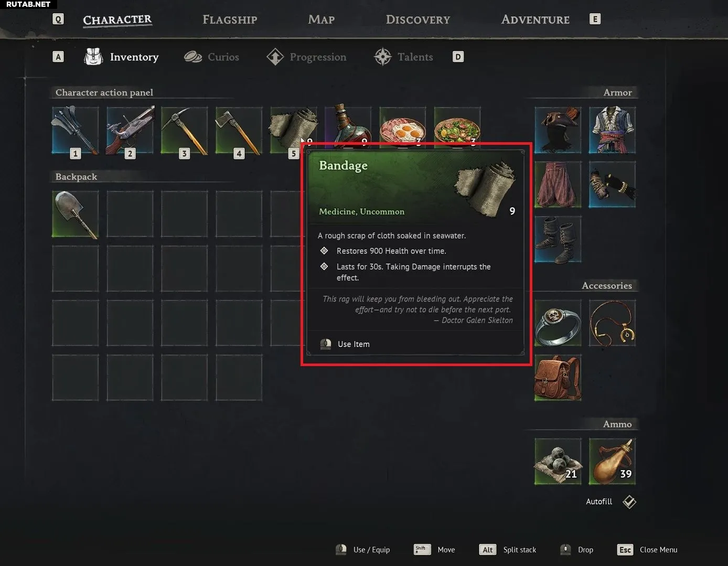The image size is (728, 566).
Task: Click the leather backpack accessory
Action: point(558,378)
